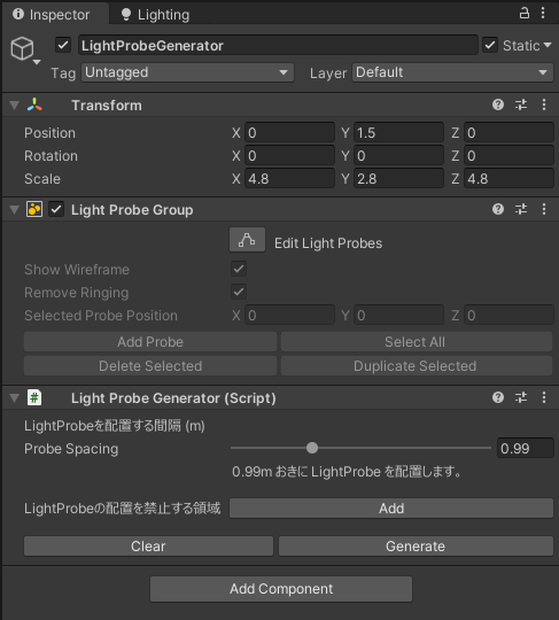This screenshot has height=620, width=559.
Task: Collapse the Light Probe Group foldout
Action: tap(15, 210)
